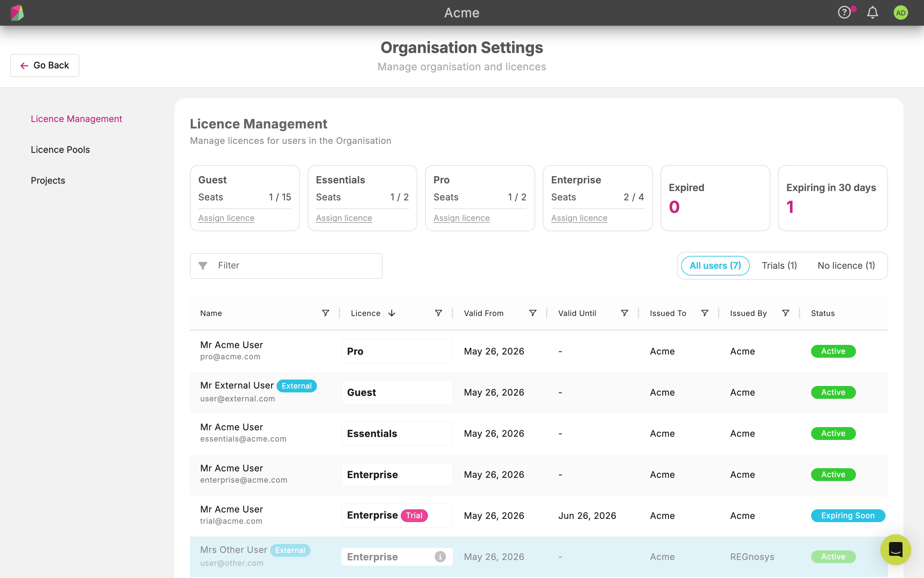
Task: Click the trial@acme.com email
Action: [231, 521]
